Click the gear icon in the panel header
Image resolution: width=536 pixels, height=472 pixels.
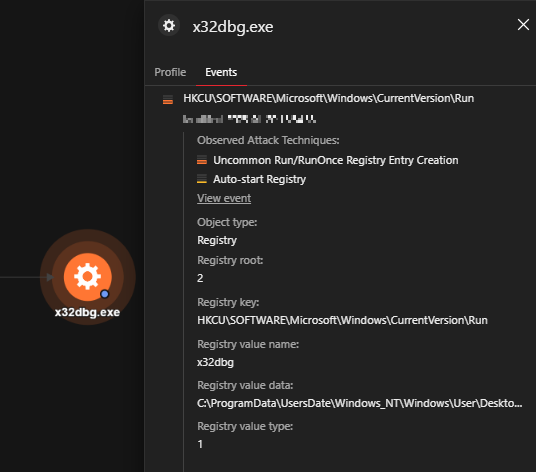(169, 26)
